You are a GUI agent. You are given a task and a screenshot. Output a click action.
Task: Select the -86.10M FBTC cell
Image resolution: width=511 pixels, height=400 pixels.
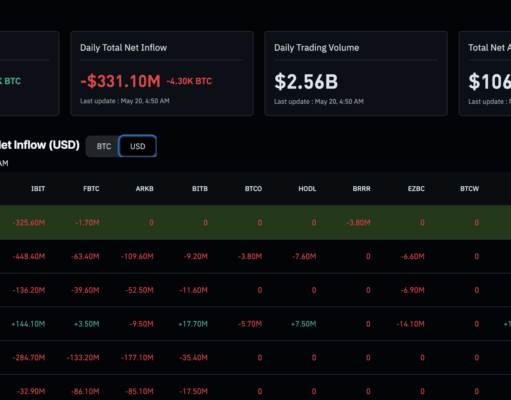point(85,391)
